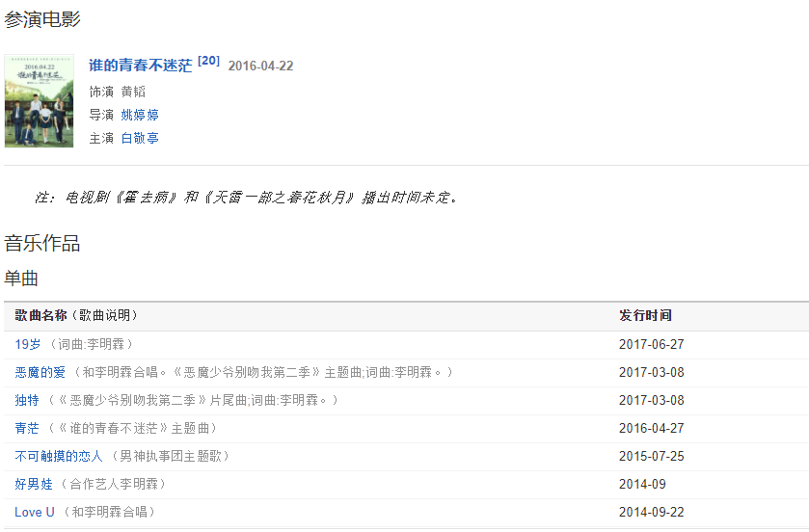Click the 音乐作品 section heading

pos(42,243)
